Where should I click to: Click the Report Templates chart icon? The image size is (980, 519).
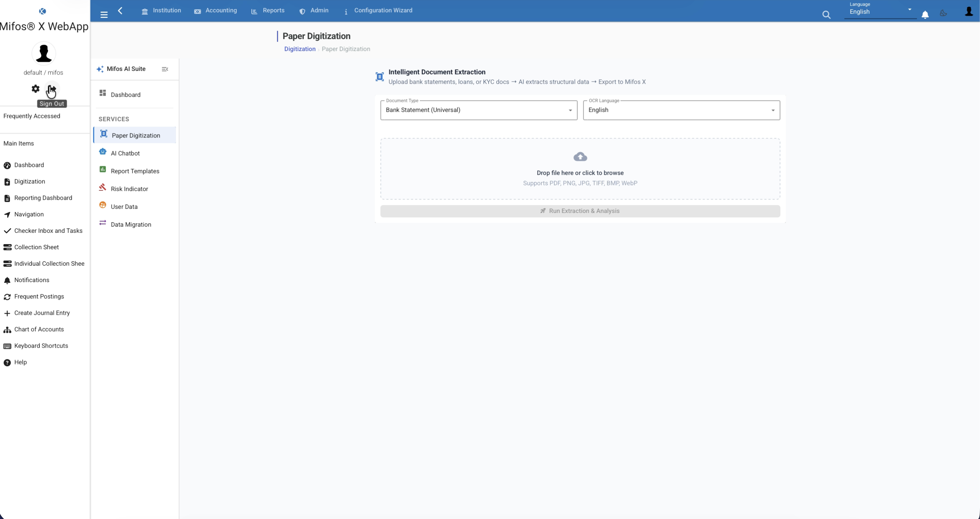103,169
